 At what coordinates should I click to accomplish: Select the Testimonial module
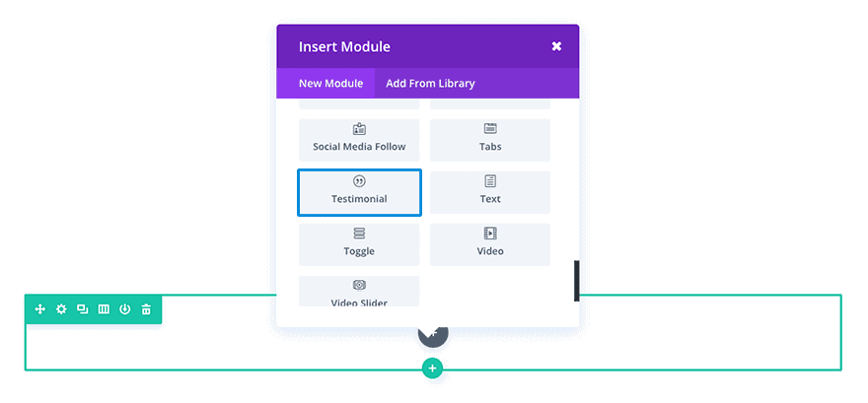[x=359, y=192]
